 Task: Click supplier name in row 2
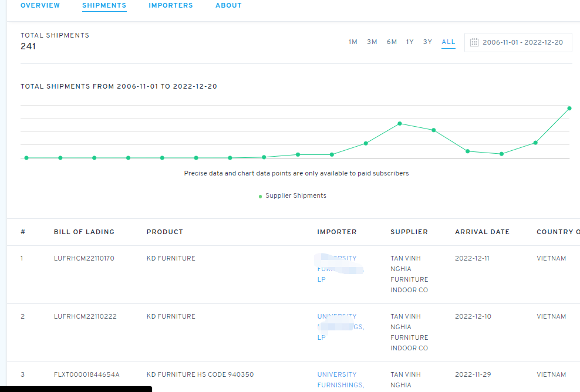point(409,332)
